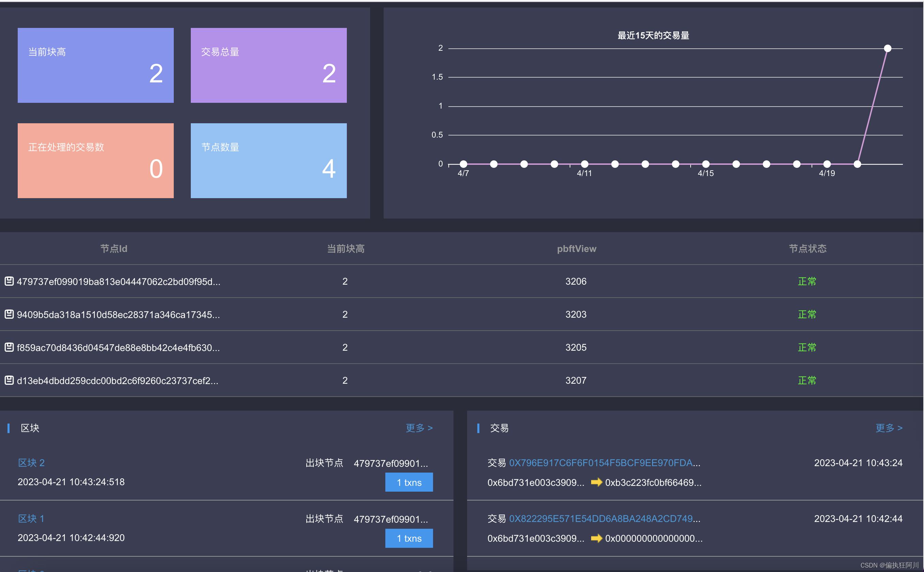Select the 交易总量 summary card
Screen dimensions: 924x572
[268, 65]
